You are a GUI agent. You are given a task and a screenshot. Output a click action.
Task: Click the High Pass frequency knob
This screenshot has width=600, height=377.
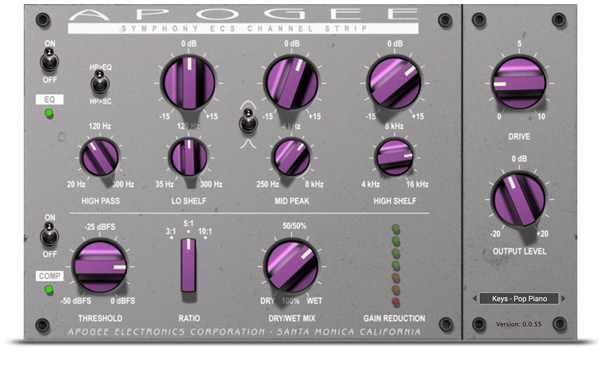pyautogui.click(x=99, y=157)
